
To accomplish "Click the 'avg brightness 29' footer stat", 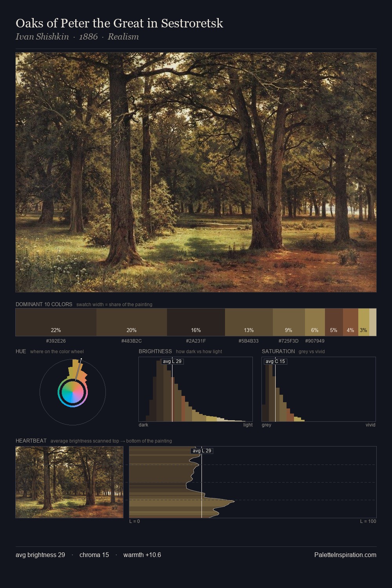I will [40, 555].
